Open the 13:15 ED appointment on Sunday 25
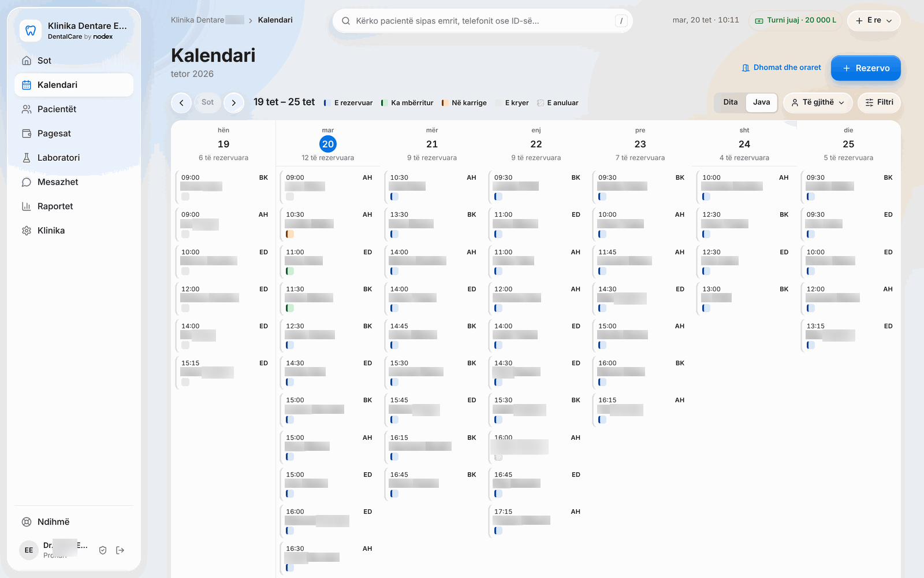The width and height of the screenshot is (924, 578). pyautogui.click(x=848, y=336)
